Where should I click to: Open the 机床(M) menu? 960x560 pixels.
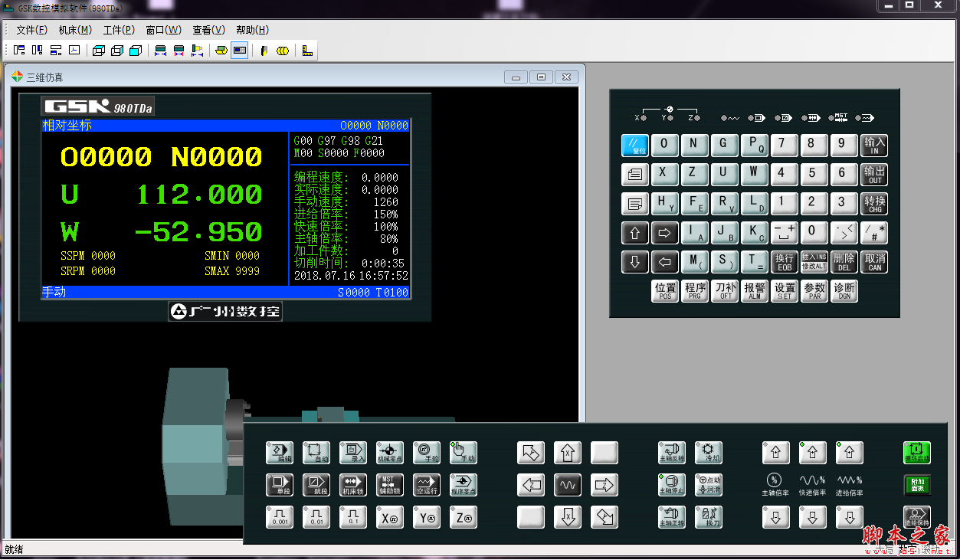[75, 30]
